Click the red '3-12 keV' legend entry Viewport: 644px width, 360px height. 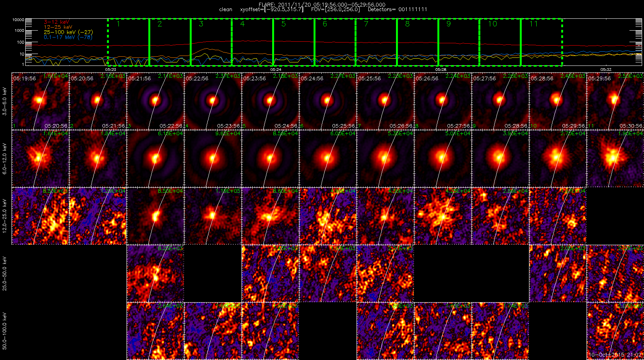(x=56, y=22)
